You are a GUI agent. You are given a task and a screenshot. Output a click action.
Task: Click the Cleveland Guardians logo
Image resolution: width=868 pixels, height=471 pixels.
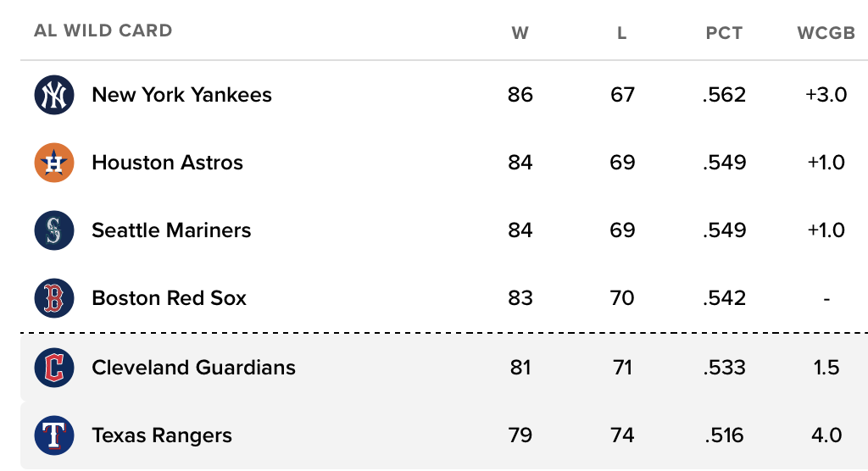point(54,368)
